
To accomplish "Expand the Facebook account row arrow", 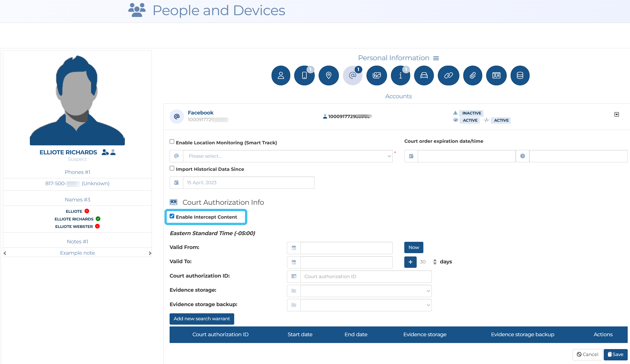I will 617,114.
